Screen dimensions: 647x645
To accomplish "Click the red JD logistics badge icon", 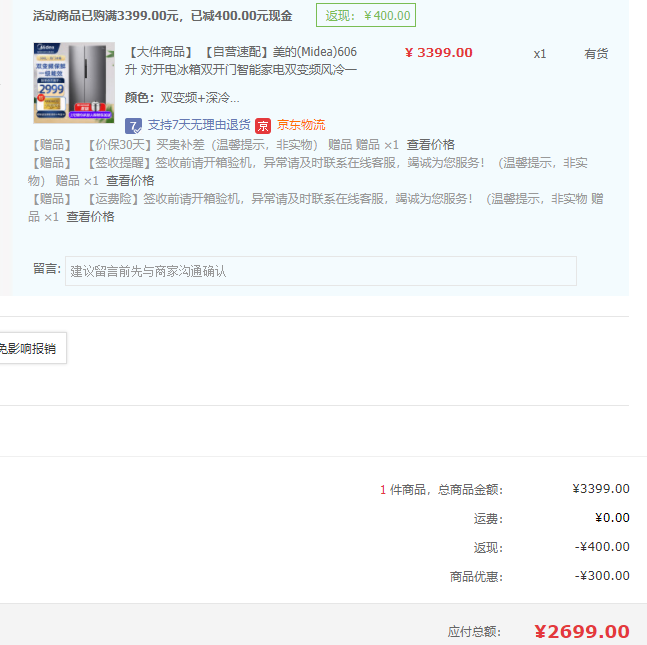I will tap(263, 126).
